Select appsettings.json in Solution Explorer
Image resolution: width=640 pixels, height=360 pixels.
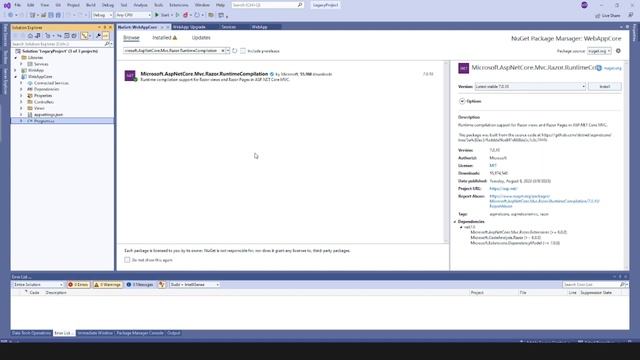(x=48, y=115)
